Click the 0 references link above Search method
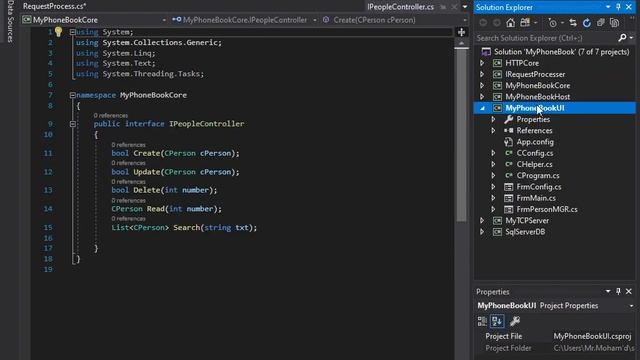Viewport: 640px width, 360px height. 129,219
